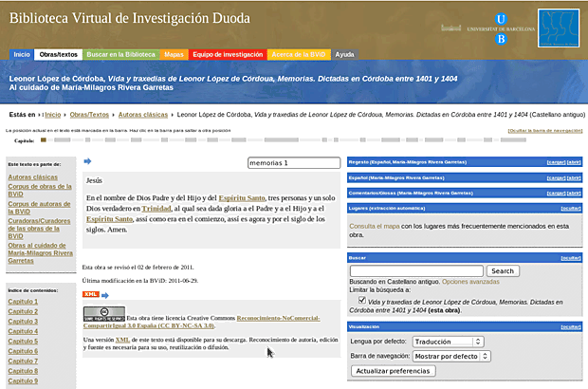Switch to the Mapas tab
This screenshot has width=588, height=389.
coord(174,55)
